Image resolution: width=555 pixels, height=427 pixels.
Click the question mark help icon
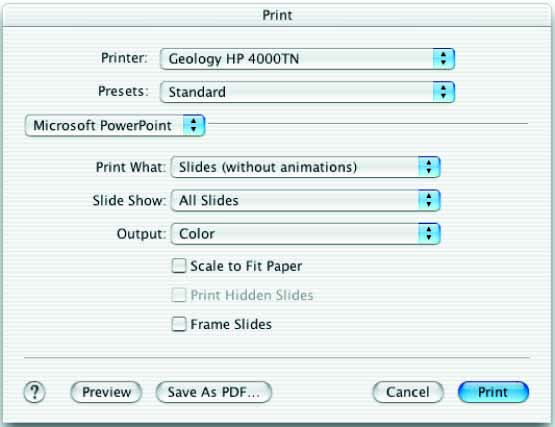click(x=34, y=392)
